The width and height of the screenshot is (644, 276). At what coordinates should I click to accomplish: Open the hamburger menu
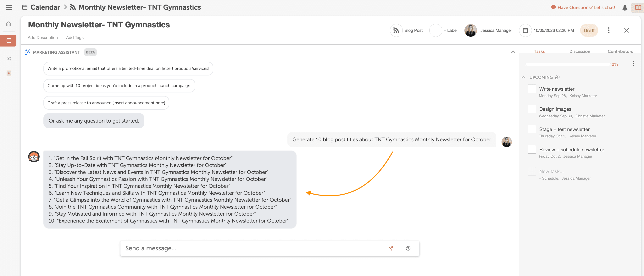9,8
